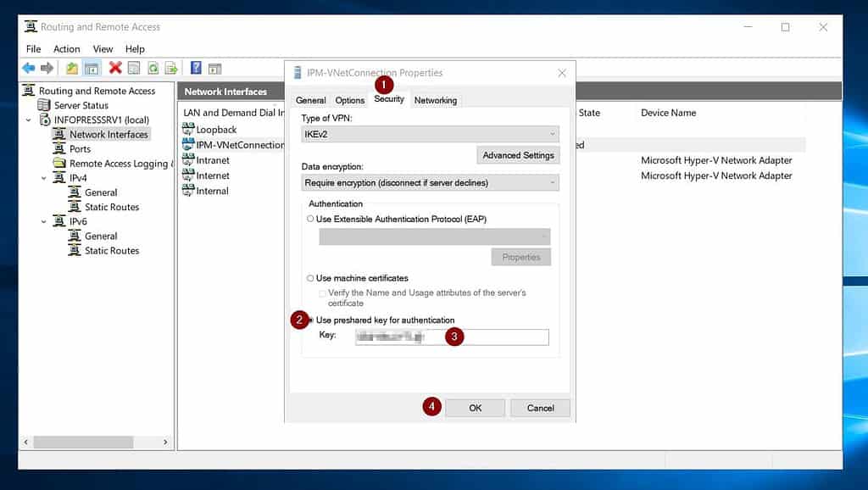Switch to the Networking tab
Image resolution: width=868 pixels, height=490 pixels.
coord(436,100)
